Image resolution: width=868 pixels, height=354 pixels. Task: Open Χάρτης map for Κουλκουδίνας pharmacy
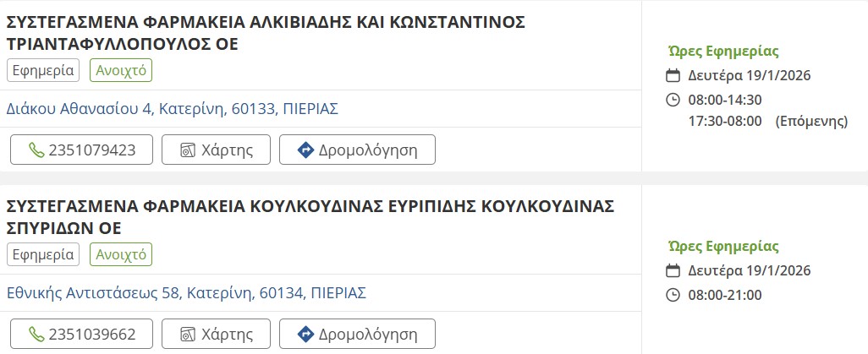216,335
